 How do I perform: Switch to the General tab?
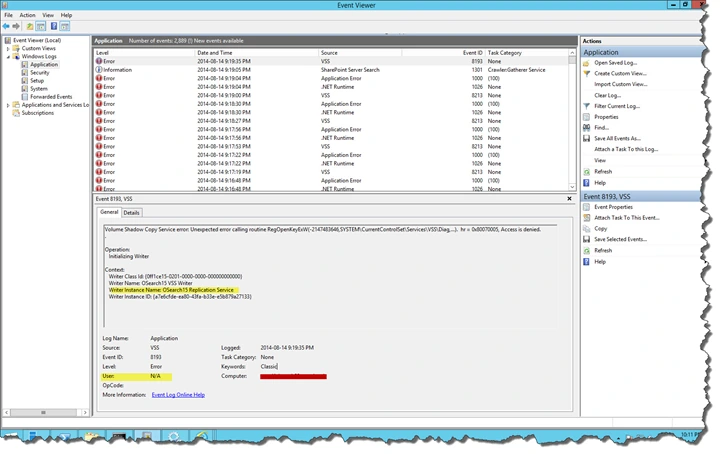point(109,212)
